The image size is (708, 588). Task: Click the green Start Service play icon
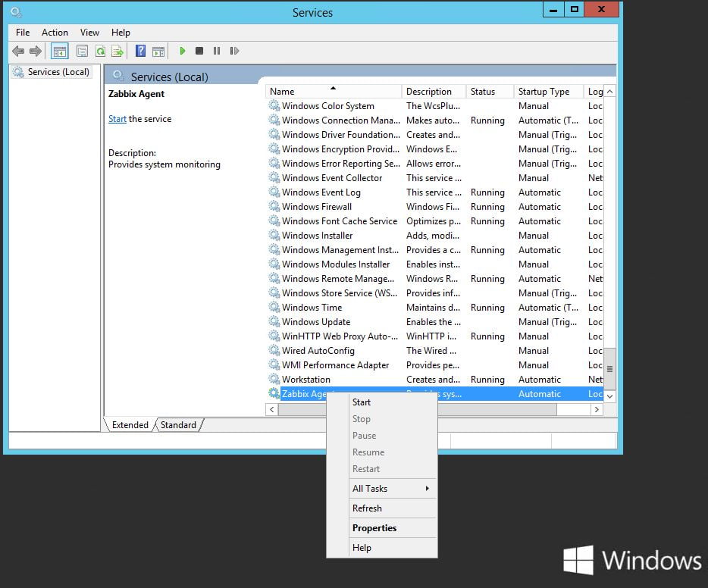pos(183,51)
